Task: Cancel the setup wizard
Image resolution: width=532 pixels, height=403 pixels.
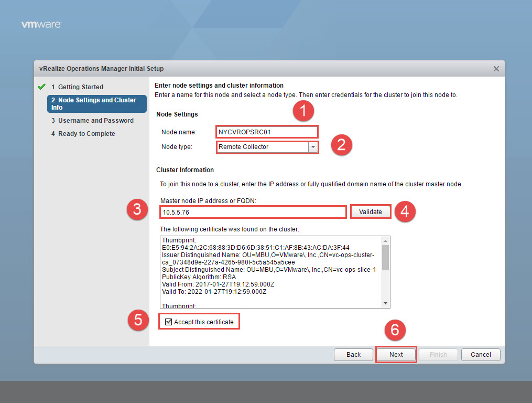Action: point(481,354)
